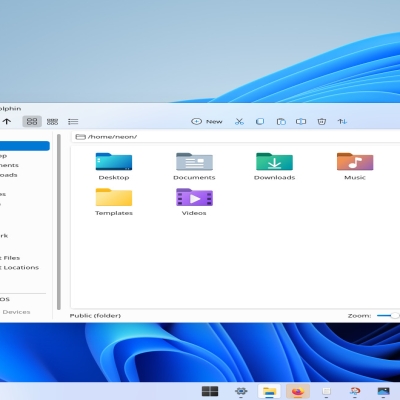
Task: Click the Paste clipboard icon
Action: (281, 122)
